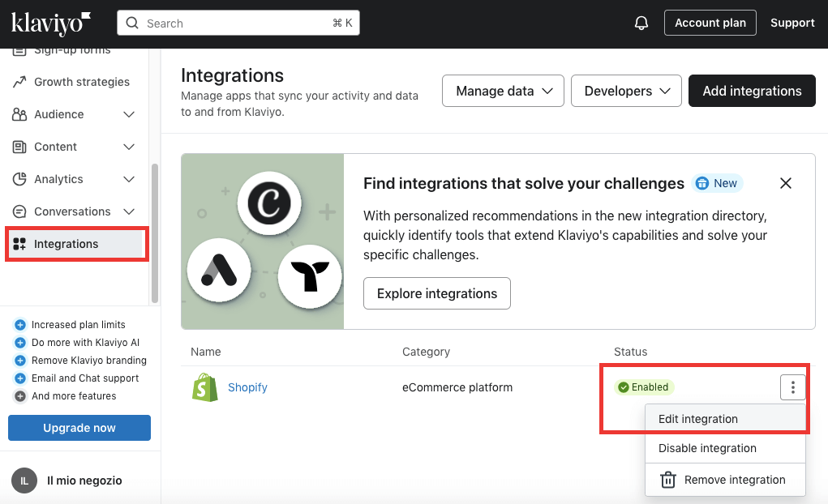Click the Email and Chat support text

[x=85, y=378]
